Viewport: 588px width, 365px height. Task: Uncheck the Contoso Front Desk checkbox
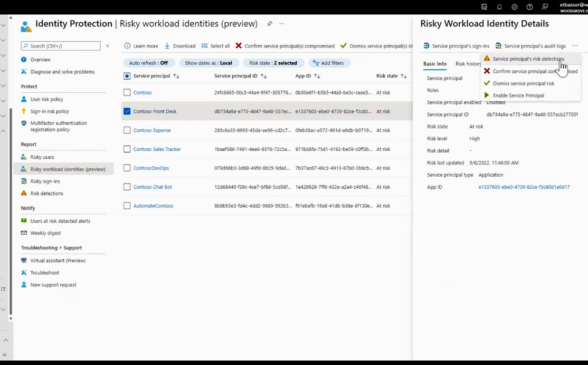point(127,111)
